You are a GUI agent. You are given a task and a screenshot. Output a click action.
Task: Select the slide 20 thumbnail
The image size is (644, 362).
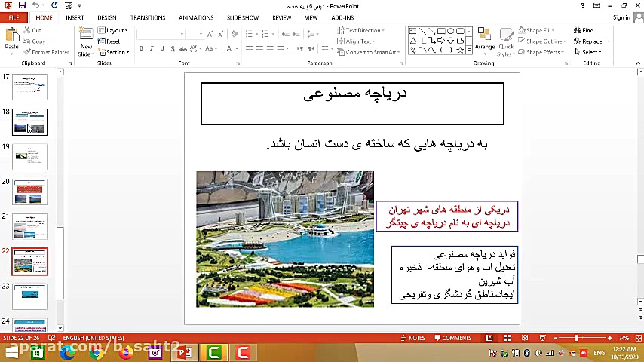29,192
